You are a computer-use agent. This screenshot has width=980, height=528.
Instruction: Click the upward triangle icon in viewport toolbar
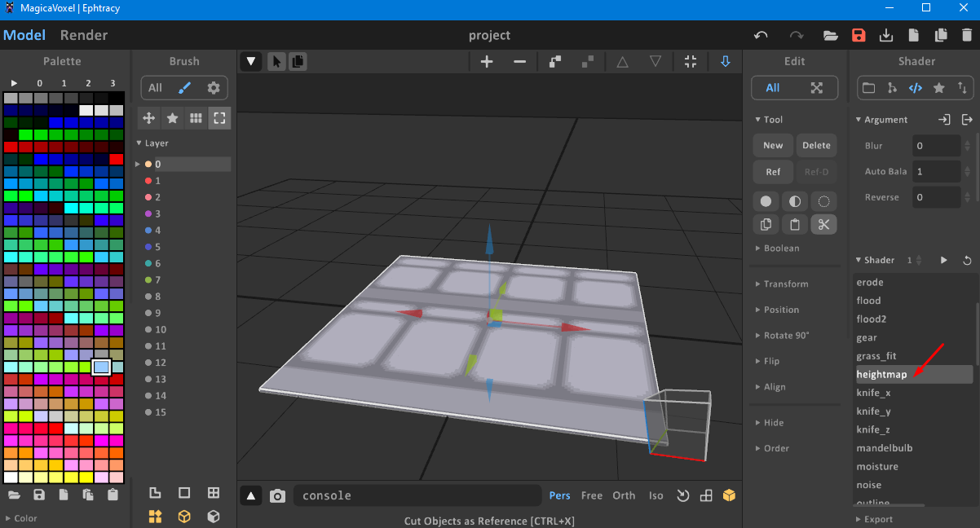(x=622, y=61)
